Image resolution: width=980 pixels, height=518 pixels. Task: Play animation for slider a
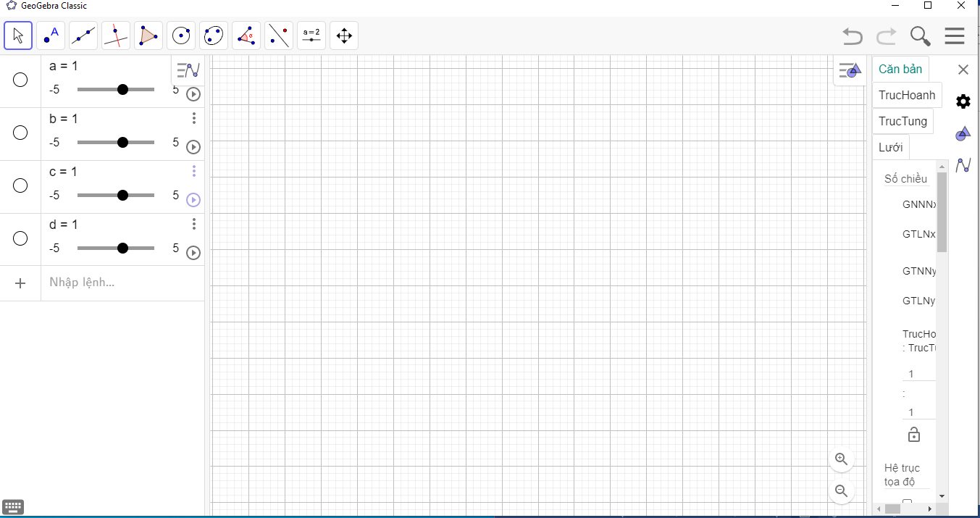(193, 94)
